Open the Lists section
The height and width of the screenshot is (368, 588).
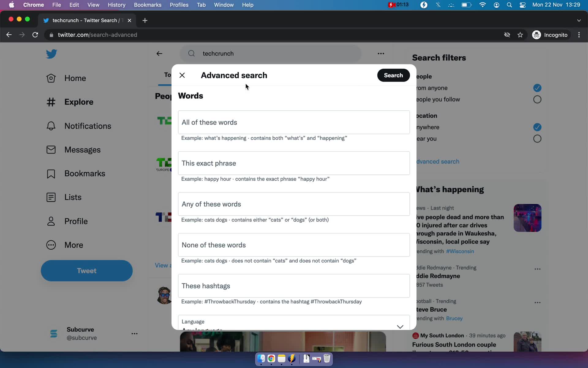(x=72, y=197)
